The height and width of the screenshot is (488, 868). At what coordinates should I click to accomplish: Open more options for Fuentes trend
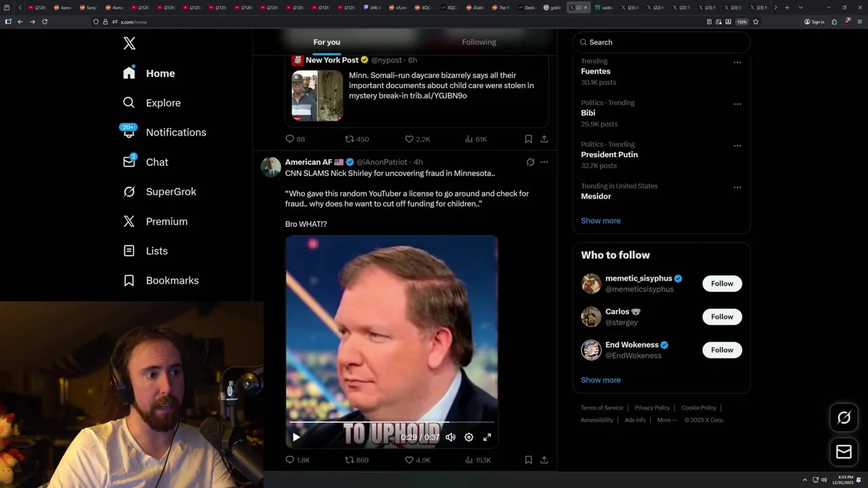pos(737,62)
